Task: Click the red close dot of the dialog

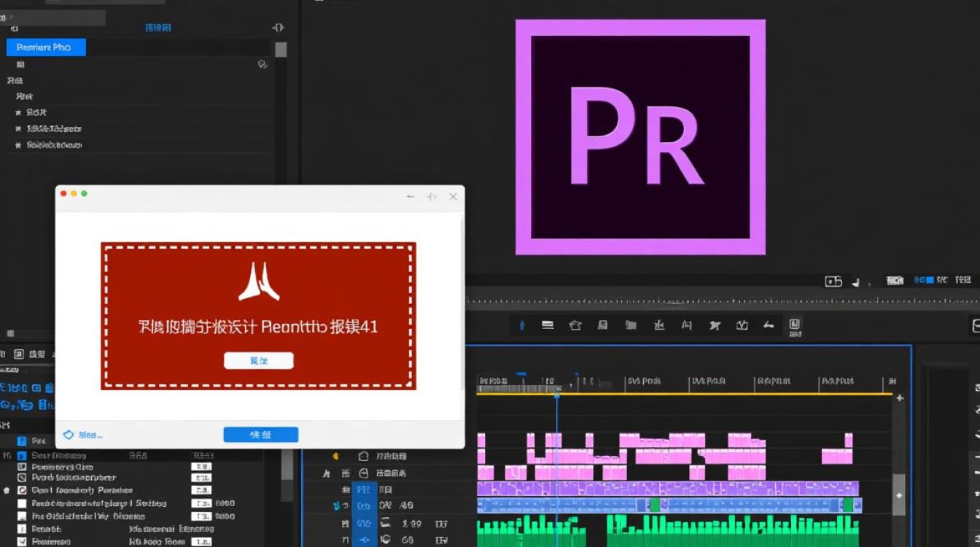Action: pos(63,193)
